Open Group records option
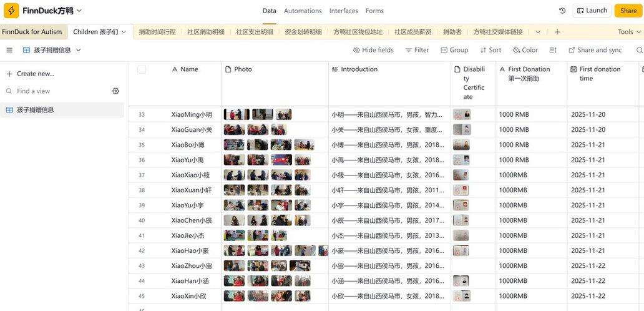This screenshot has width=644, height=311. pyautogui.click(x=454, y=50)
